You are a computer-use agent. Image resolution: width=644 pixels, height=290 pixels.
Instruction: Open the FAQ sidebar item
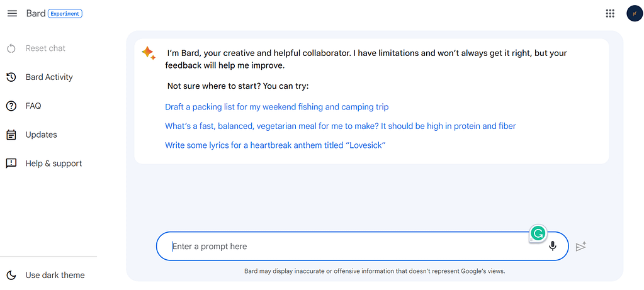(x=33, y=106)
